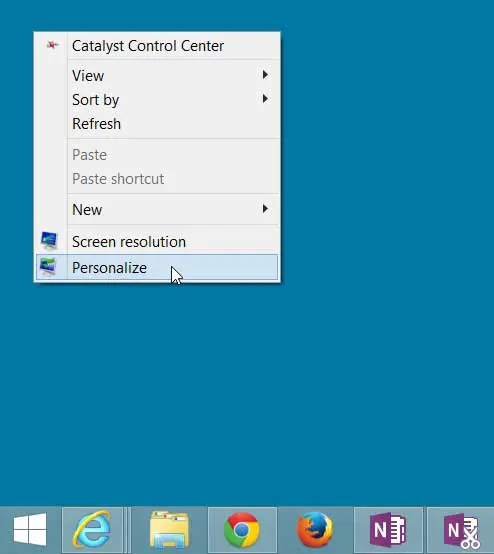Choose Refresh in the context menu
Image resolution: width=494 pixels, height=554 pixels.
point(157,124)
